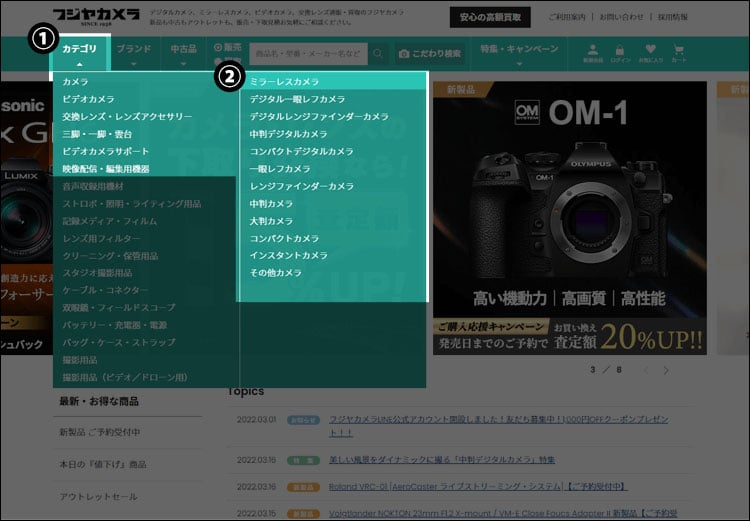
Task: Click the product name search field
Action: pos(309,54)
